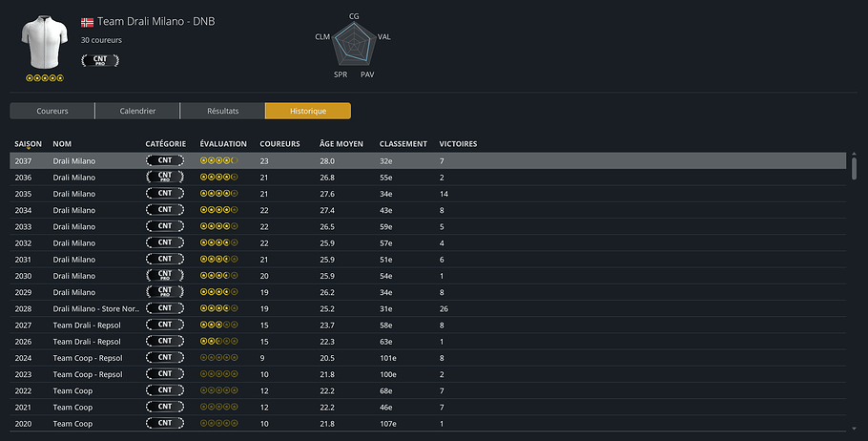Click the Norwegian flag icon
868x441 pixels.
[87, 22]
